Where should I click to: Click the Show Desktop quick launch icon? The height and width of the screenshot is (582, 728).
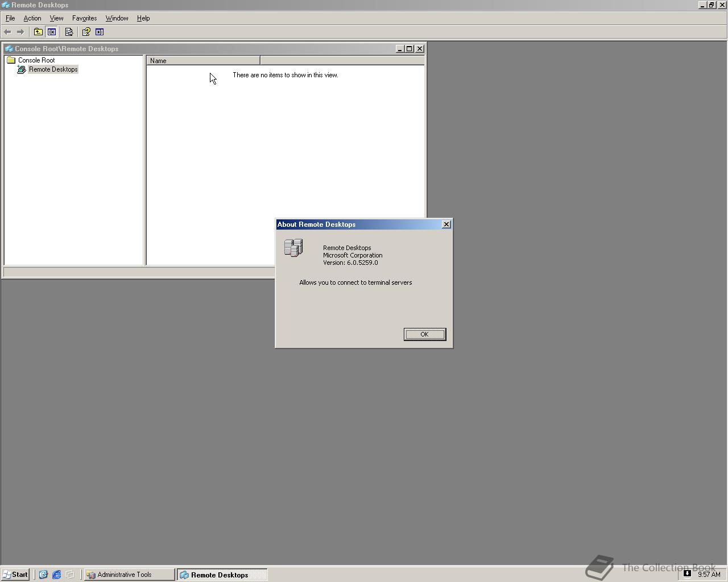pos(43,575)
